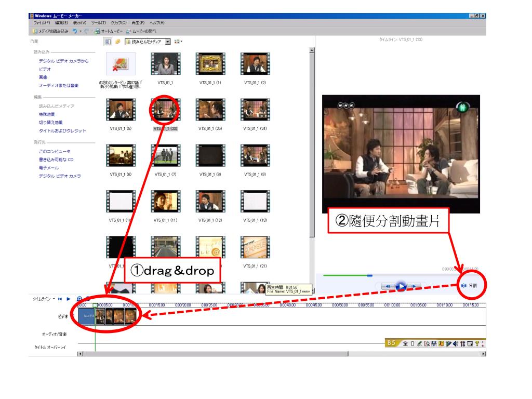
Task: Step to previous frame in preview
Action: (388, 287)
